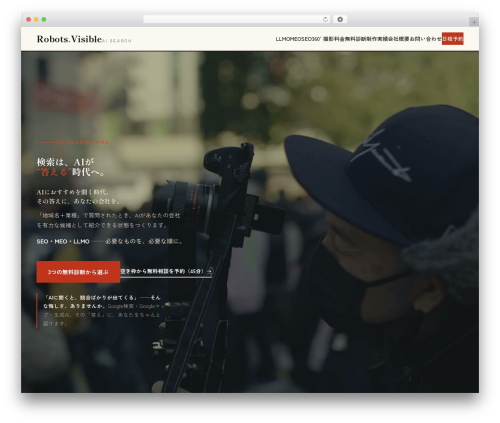Image resolution: width=500 pixels, height=423 pixels.
Task: Click the Robots.Visible logo
Action: click(69, 39)
